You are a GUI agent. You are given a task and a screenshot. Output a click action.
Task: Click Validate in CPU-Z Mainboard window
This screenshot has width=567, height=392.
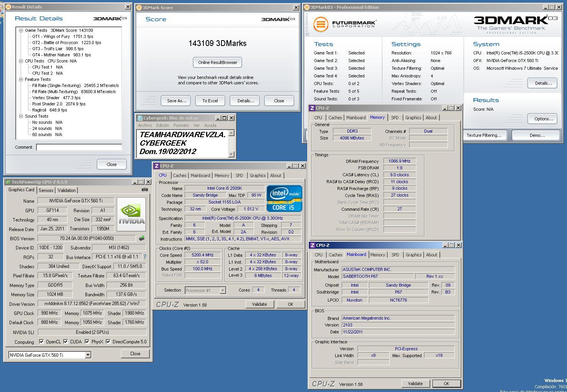(415, 384)
